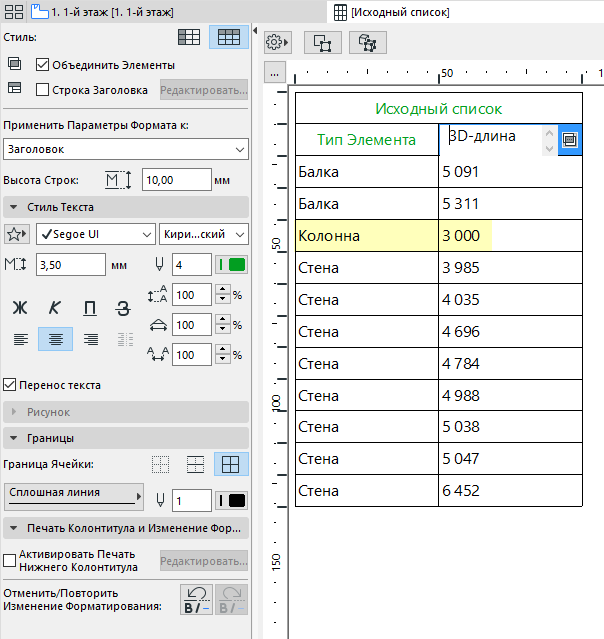
Task: Switch to Исходный список tab
Action: pyautogui.click(x=398, y=12)
